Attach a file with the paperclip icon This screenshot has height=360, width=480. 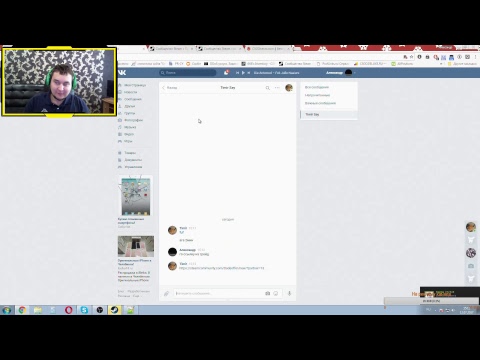pos(166,293)
